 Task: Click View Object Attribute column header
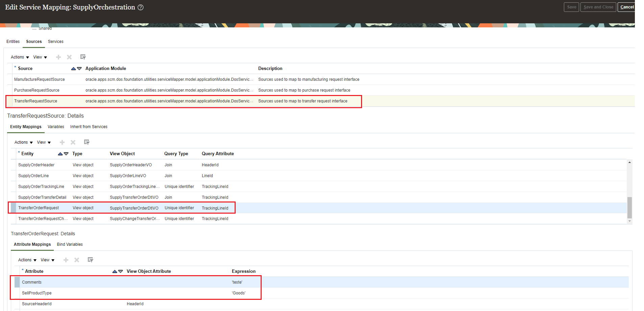pos(149,271)
